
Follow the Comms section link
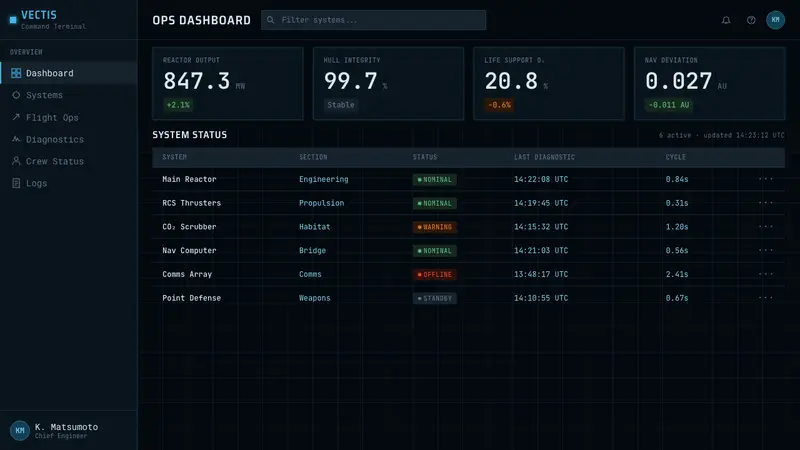point(310,274)
